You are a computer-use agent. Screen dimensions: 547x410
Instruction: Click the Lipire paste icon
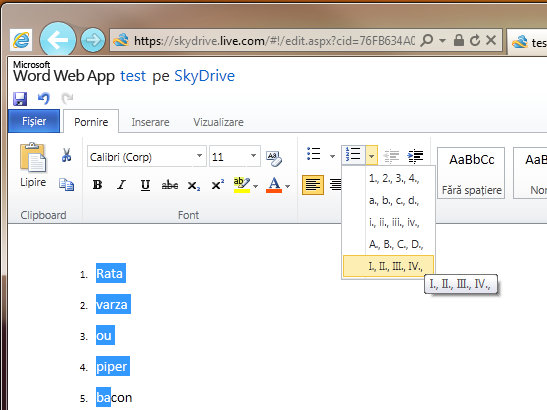(x=33, y=157)
